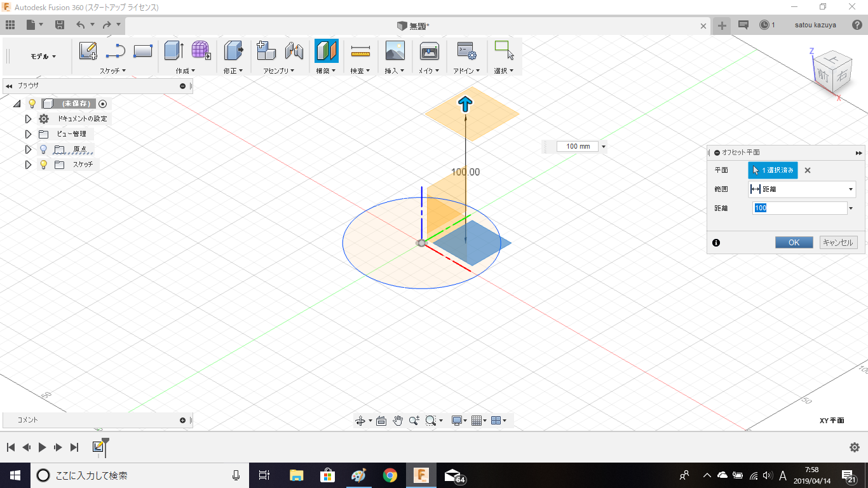The width and height of the screenshot is (868, 488).
Task: Click the Select tool icon
Action: point(504,51)
